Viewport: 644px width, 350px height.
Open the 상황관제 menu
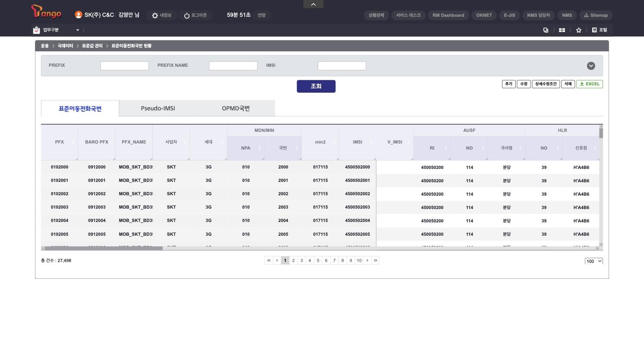(x=376, y=15)
